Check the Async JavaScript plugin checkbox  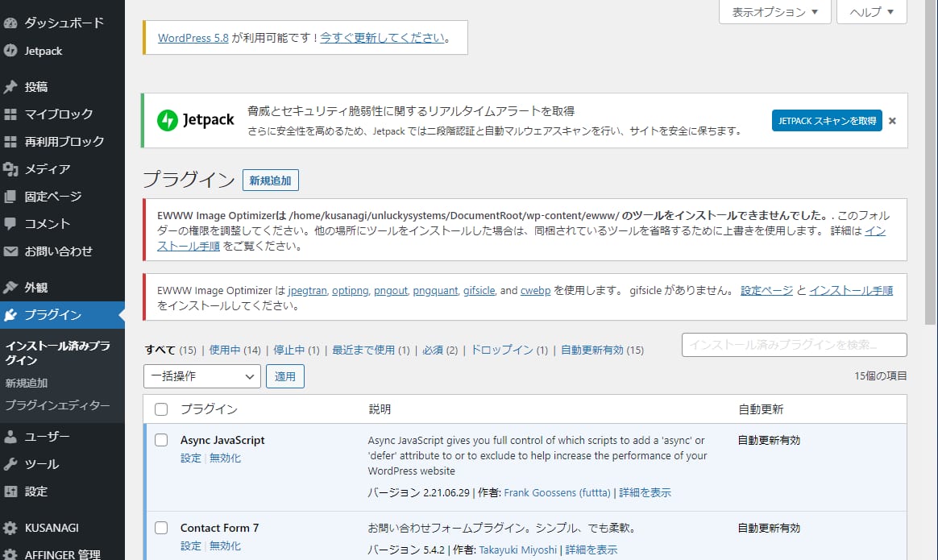161,440
